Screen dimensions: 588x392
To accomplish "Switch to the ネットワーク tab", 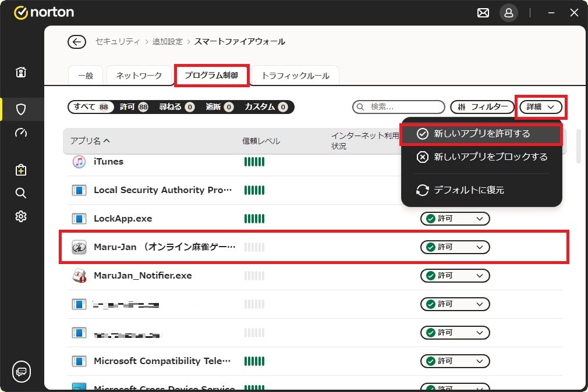I will tap(139, 76).
